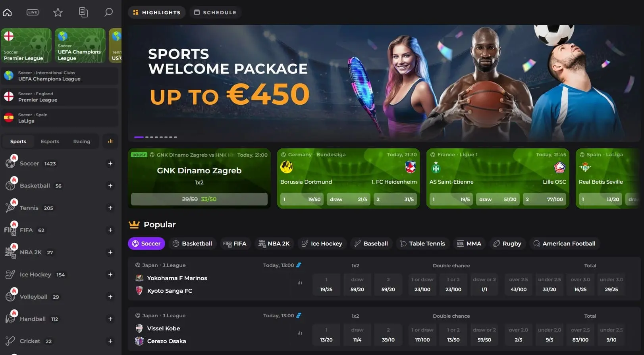Select Borussia Dortmund win odds 19/50
This screenshot has width=644, height=355.
pos(302,199)
